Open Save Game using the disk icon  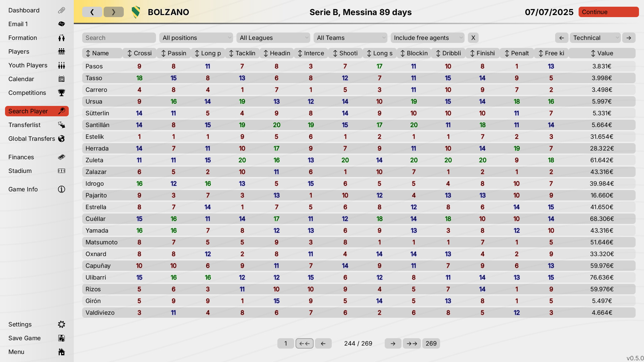coord(61,338)
